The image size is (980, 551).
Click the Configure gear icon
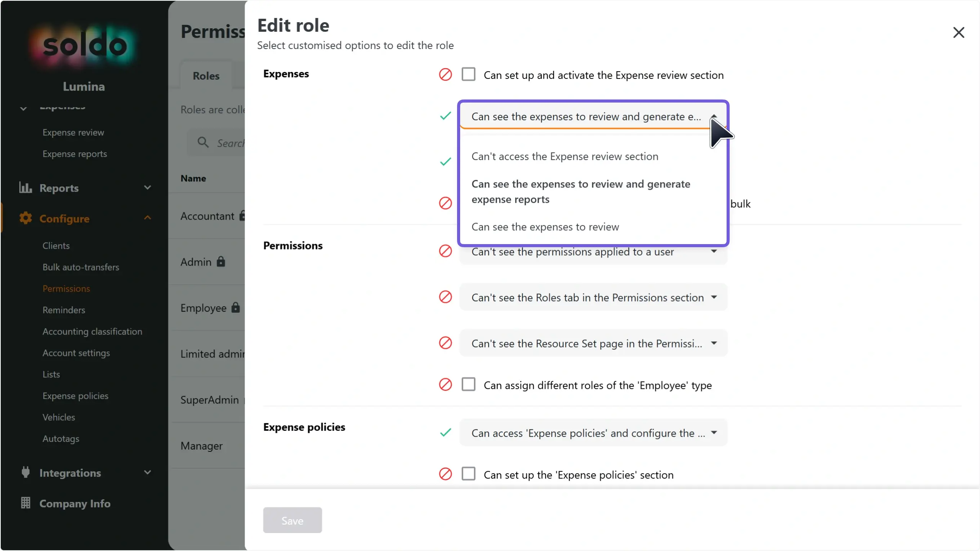[26, 218]
